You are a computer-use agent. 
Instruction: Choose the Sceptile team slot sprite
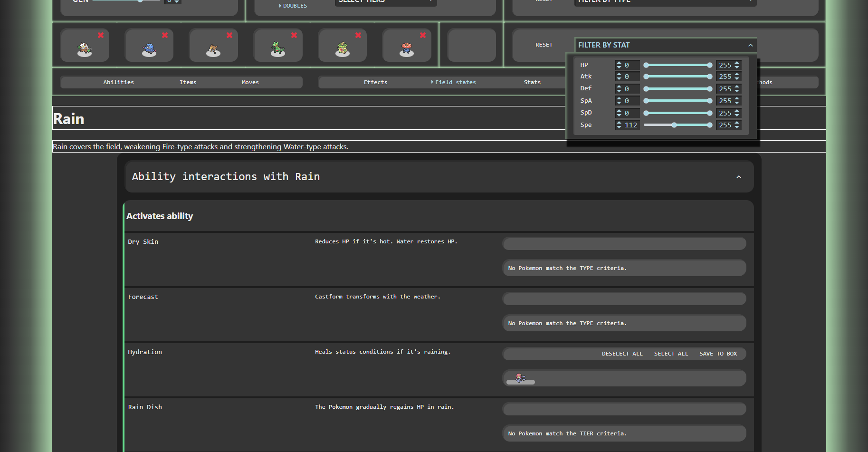(x=278, y=48)
